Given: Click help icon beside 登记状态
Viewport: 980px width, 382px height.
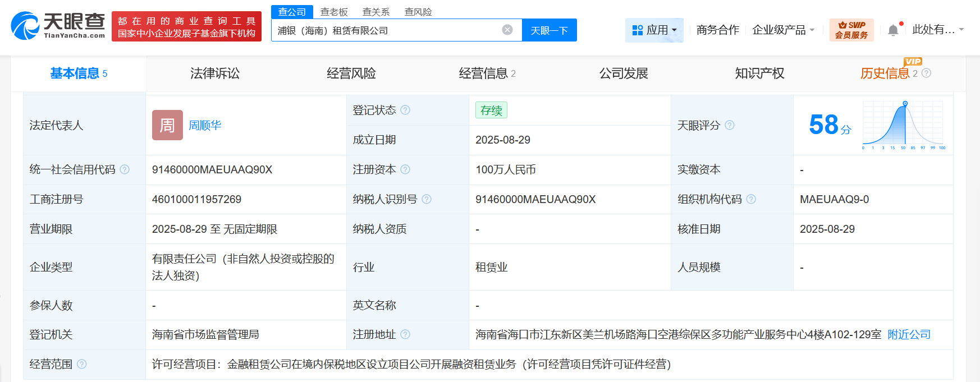Looking at the screenshot, I should [405, 110].
